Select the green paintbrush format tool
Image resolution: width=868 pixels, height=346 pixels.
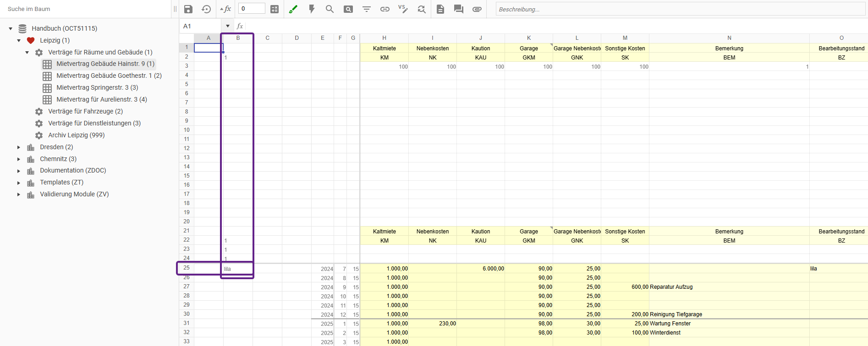pos(293,9)
